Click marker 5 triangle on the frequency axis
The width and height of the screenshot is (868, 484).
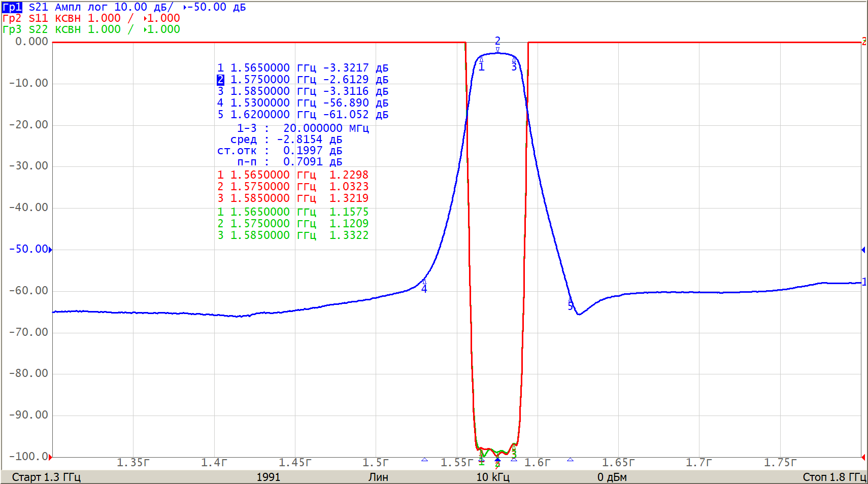570,460
